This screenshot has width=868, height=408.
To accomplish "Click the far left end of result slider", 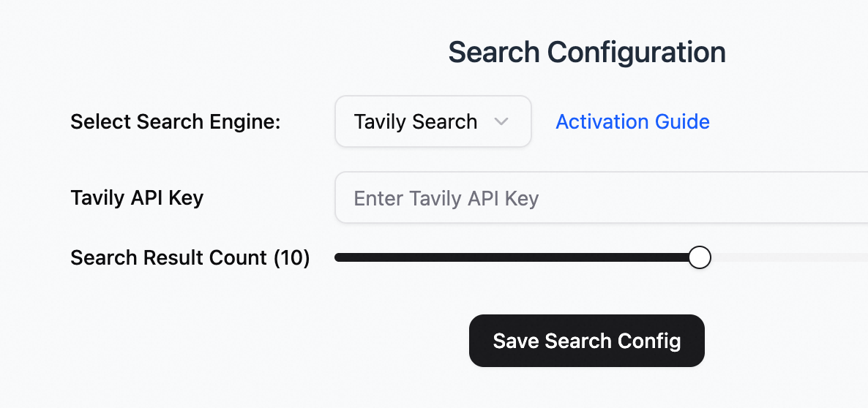I will click(x=338, y=257).
